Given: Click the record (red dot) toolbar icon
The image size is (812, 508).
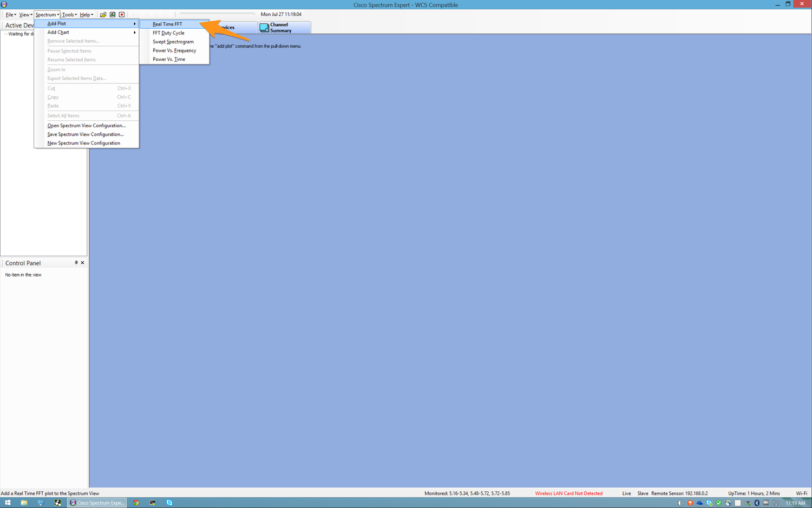Looking at the screenshot, I should coord(122,15).
